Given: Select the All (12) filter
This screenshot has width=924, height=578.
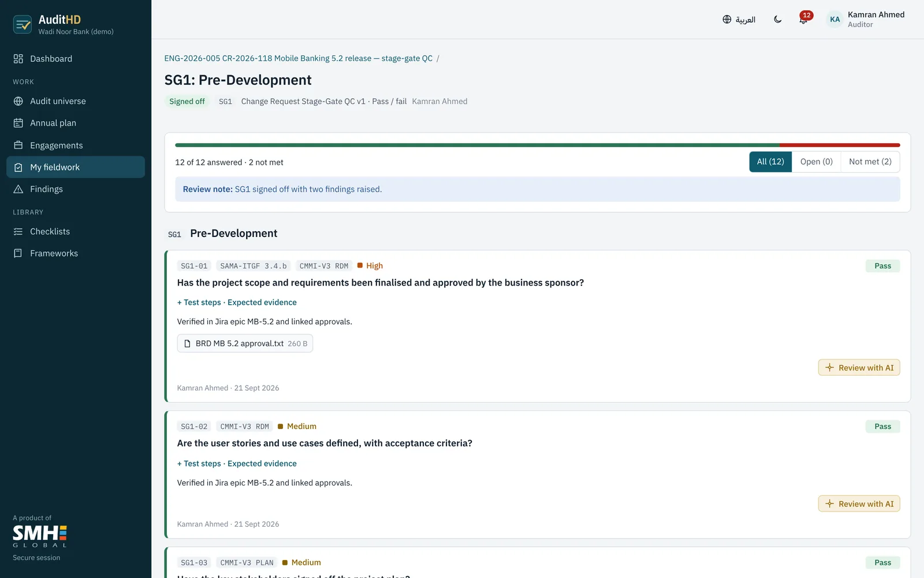Looking at the screenshot, I should coord(770,162).
